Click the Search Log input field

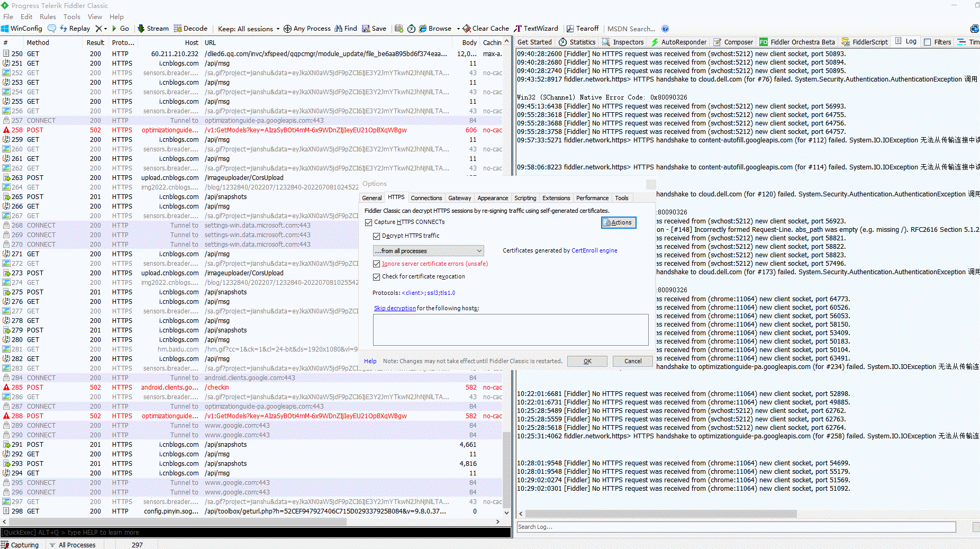(736, 527)
